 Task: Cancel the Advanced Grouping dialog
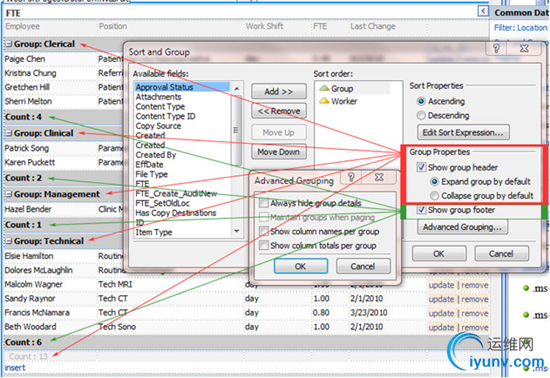363,266
